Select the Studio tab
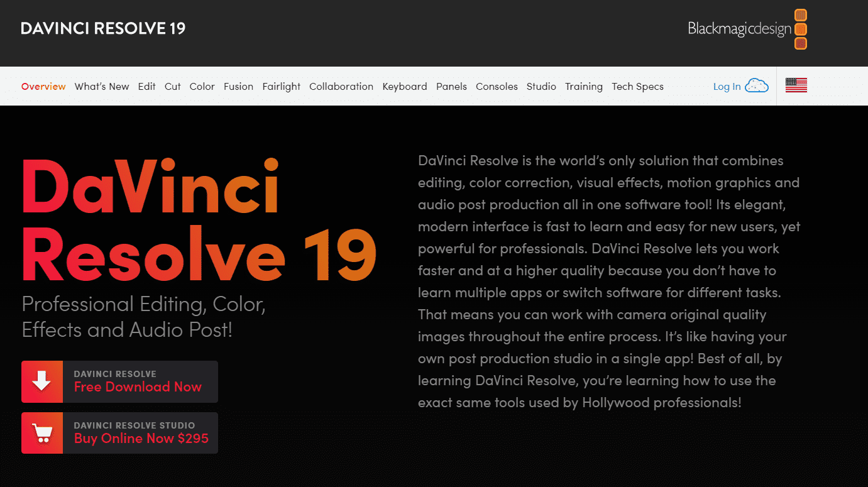The image size is (868, 487). [542, 87]
